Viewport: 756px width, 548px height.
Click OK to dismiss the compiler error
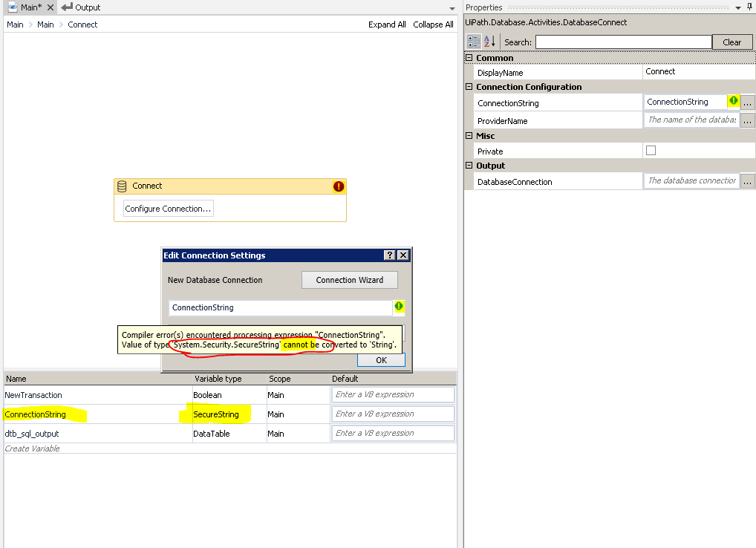[380, 360]
